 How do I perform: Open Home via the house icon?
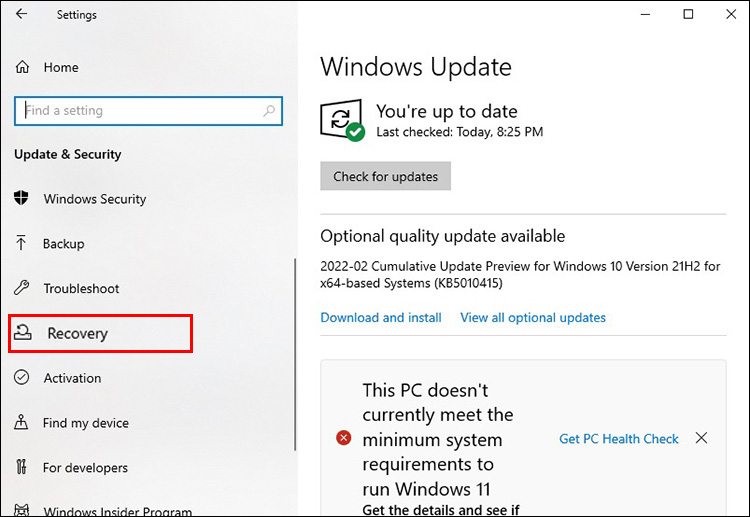[x=22, y=67]
